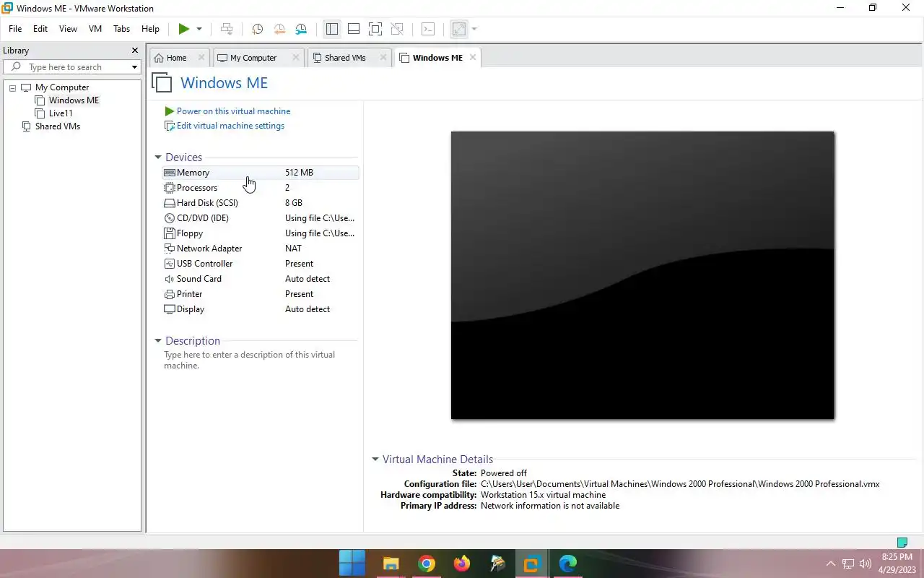The height and width of the screenshot is (578, 924).
Task: Click the virtual machine preview thumbnail
Action: pyautogui.click(x=642, y=275)
